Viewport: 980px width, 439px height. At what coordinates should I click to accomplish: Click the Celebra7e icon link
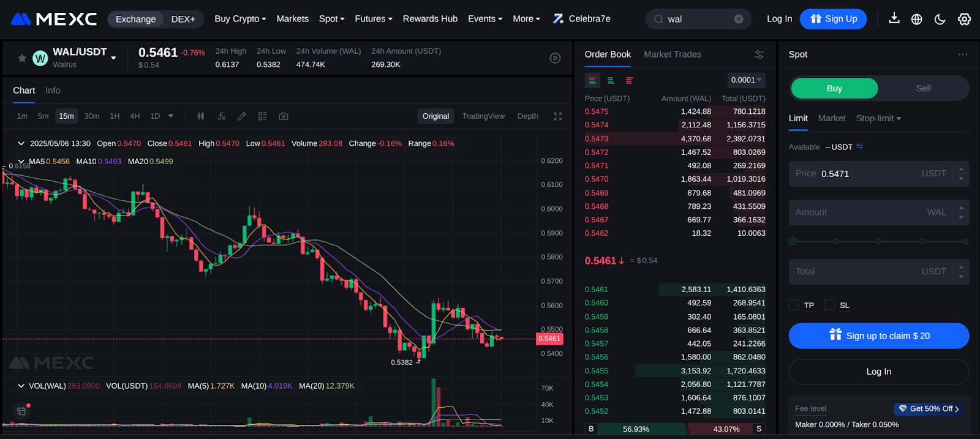pyautogui.click(x=581, y=19)
